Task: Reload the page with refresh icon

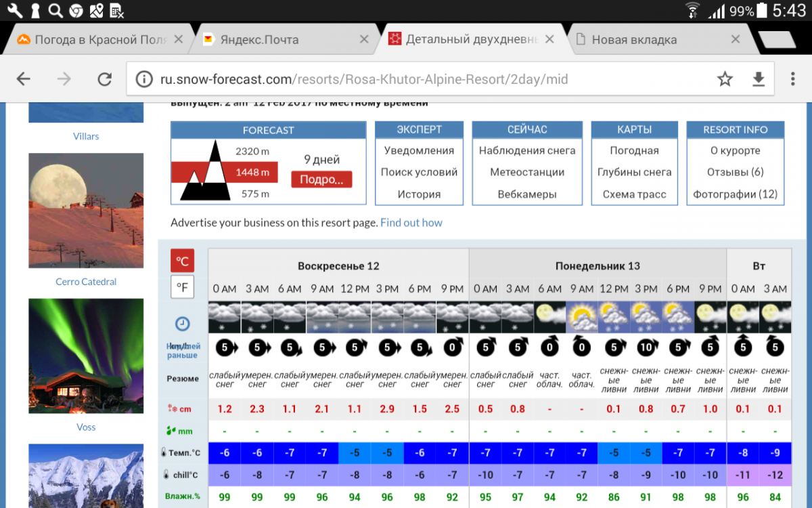Action: point(104,79)
